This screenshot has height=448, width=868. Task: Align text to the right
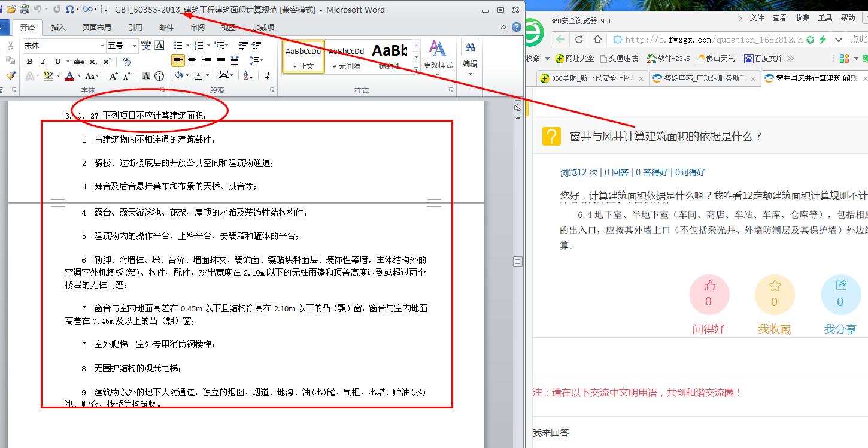[x=207, y=60]
